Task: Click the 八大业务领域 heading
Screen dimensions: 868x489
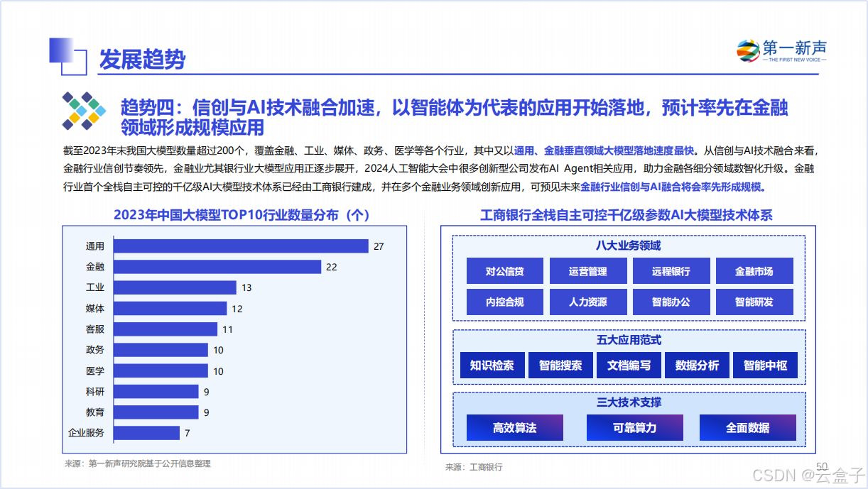Action: coord(629,246)
